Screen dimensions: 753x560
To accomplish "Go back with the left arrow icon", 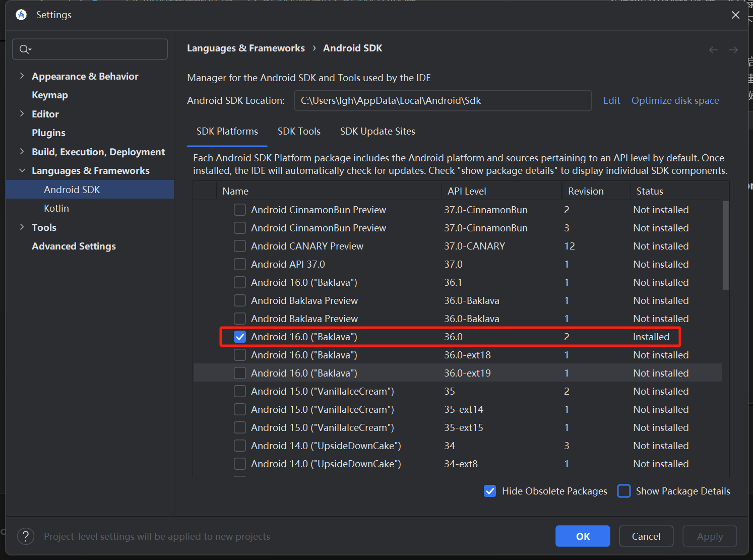I will coord(714,49).
